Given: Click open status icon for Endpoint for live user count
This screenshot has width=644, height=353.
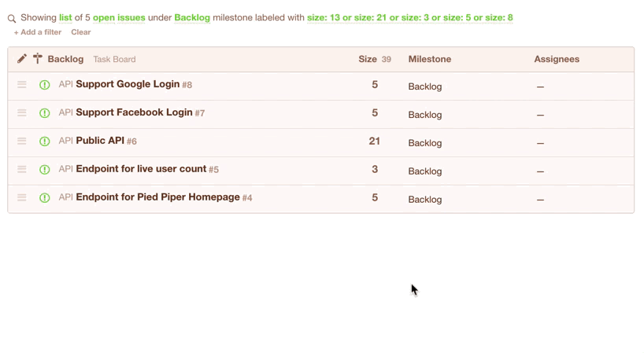Looking at the screenshot, I should click(44, 170).
